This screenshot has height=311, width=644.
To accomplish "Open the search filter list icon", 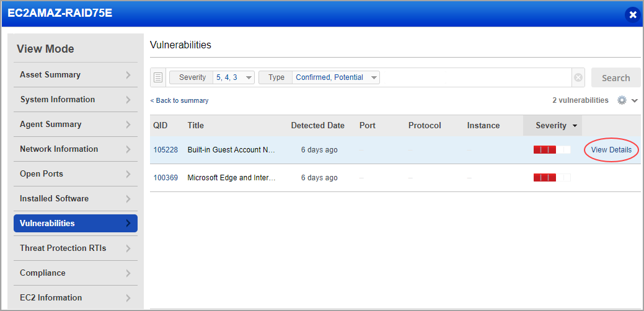I will 158,77.
